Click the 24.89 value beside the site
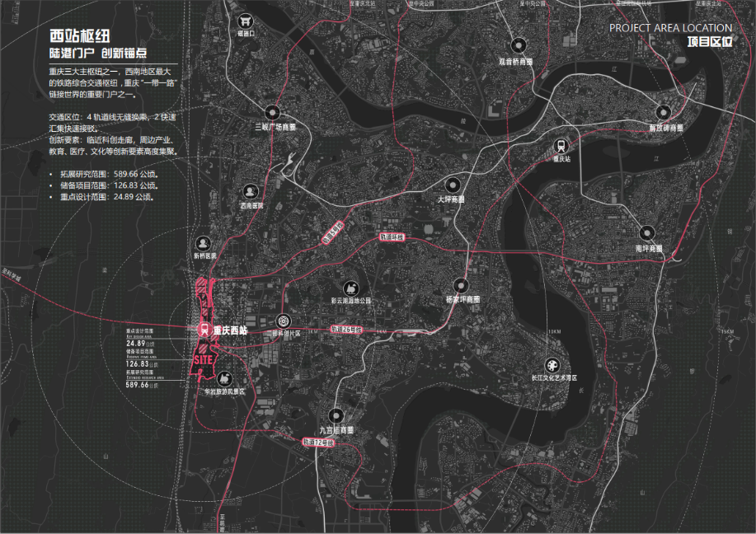 [136, 344]
